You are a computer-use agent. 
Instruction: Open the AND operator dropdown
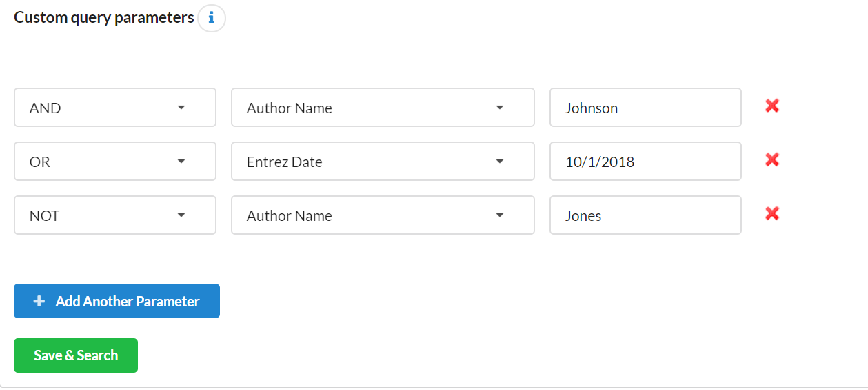[x=114, y=108]
